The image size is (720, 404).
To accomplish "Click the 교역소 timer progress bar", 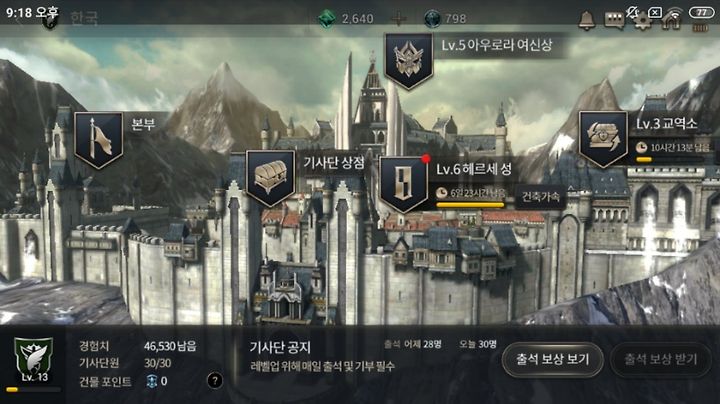I will click(670, 159).
